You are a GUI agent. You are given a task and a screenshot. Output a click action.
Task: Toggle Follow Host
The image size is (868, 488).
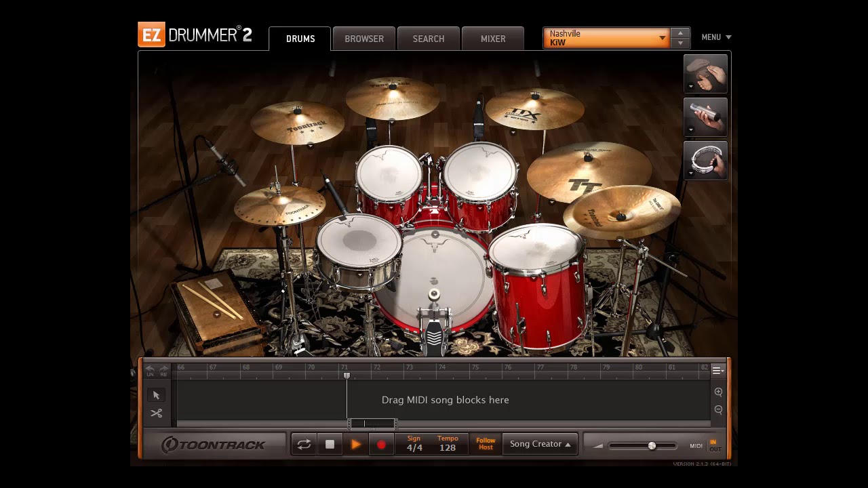coord(486,445)
